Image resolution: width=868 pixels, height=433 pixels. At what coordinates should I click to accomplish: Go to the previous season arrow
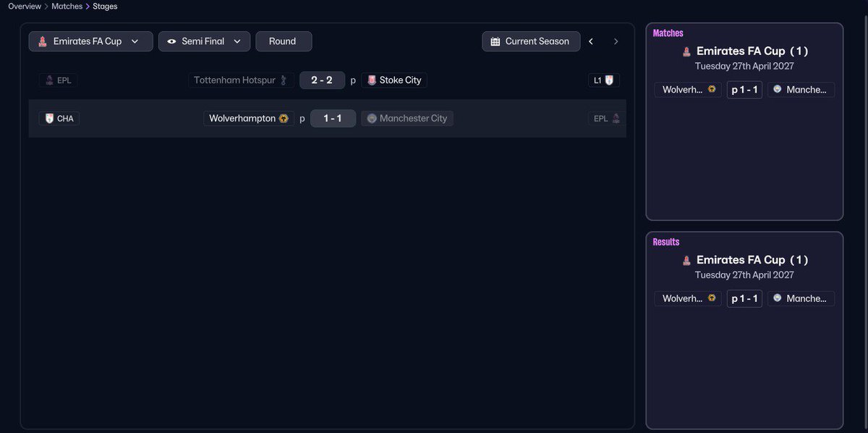click(591, 41)
